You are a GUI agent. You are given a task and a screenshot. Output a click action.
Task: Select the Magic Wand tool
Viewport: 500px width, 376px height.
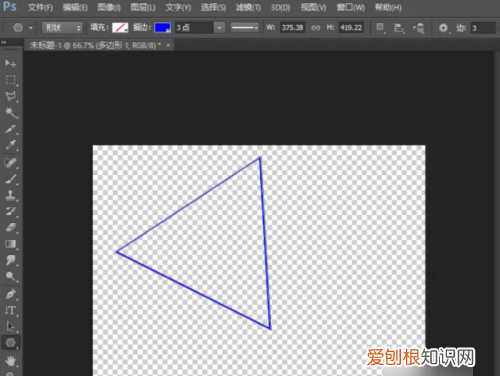tap(10, 113)
